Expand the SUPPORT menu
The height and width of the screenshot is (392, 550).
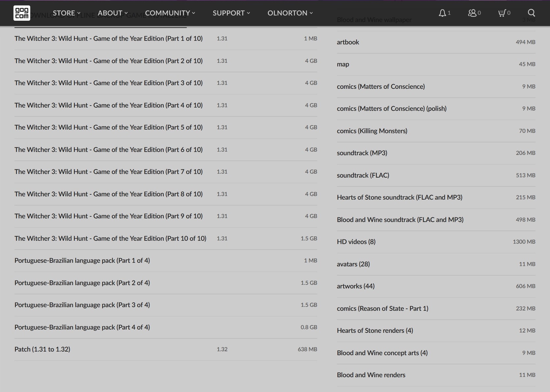(x=231, y=13)
